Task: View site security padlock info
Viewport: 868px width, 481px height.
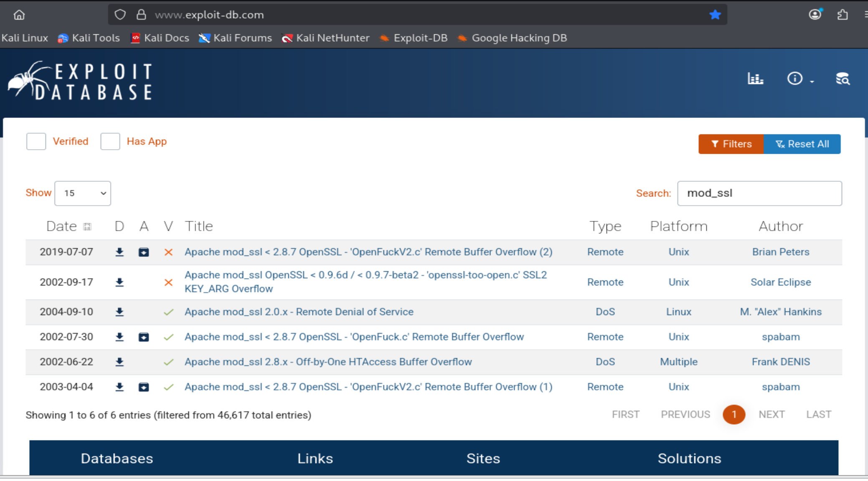Action: point(141,15)
